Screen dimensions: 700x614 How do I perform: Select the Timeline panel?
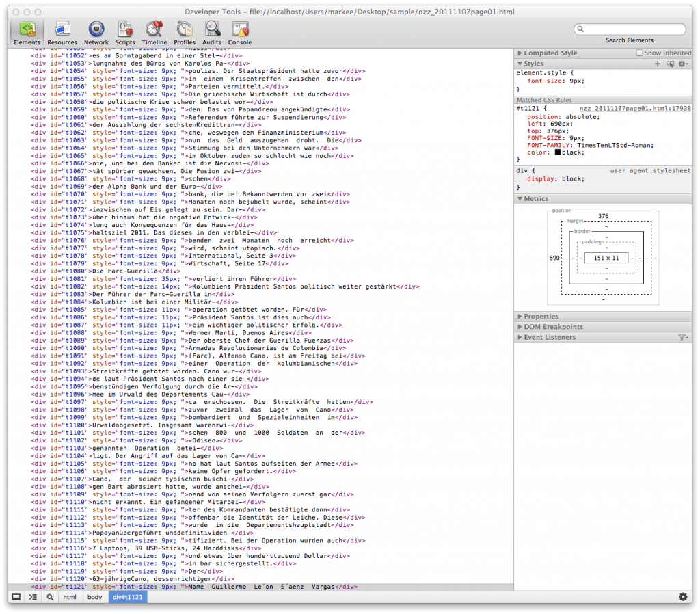pyautogui.click(x=154, y=32)
